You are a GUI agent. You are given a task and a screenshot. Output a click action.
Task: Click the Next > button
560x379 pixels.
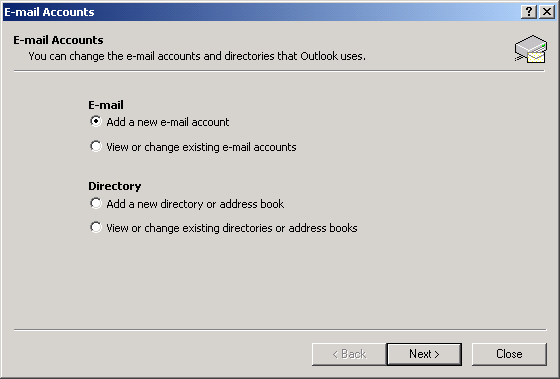424,354
